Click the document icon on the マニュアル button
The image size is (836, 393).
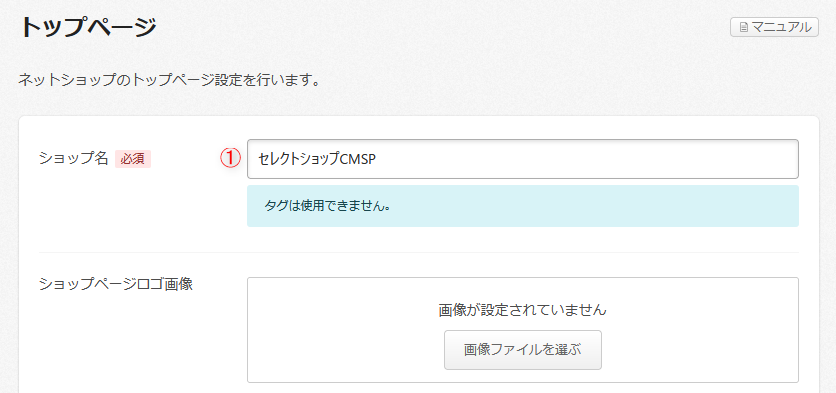pyautogui.click(x=743, y=27)
